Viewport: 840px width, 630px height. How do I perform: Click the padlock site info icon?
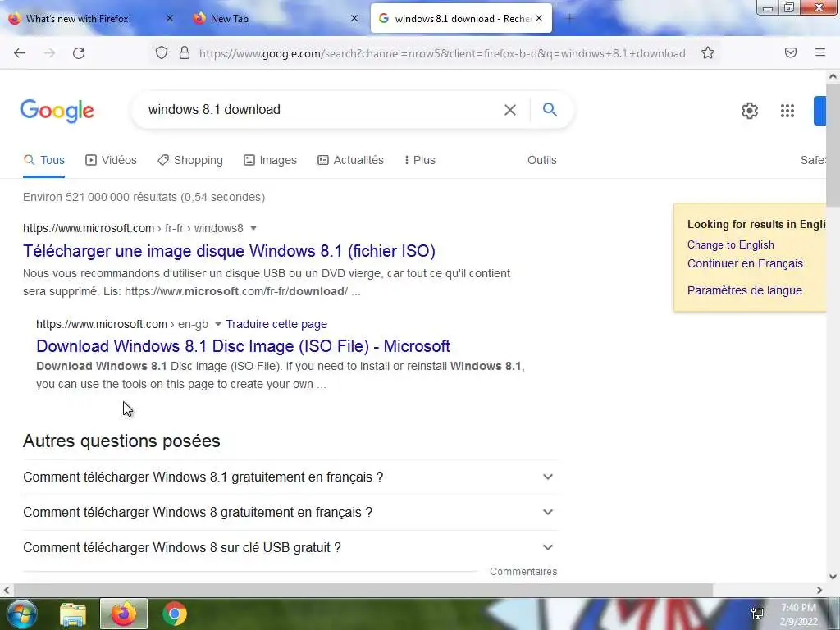tap(185, 52)
